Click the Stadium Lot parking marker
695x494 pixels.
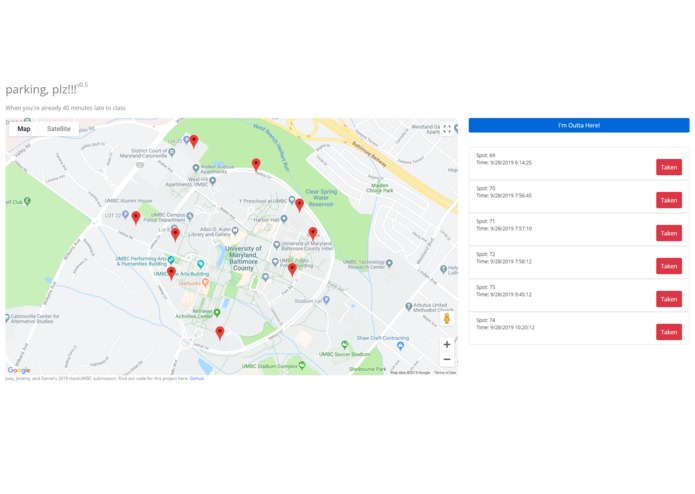[x=326, y=300]
